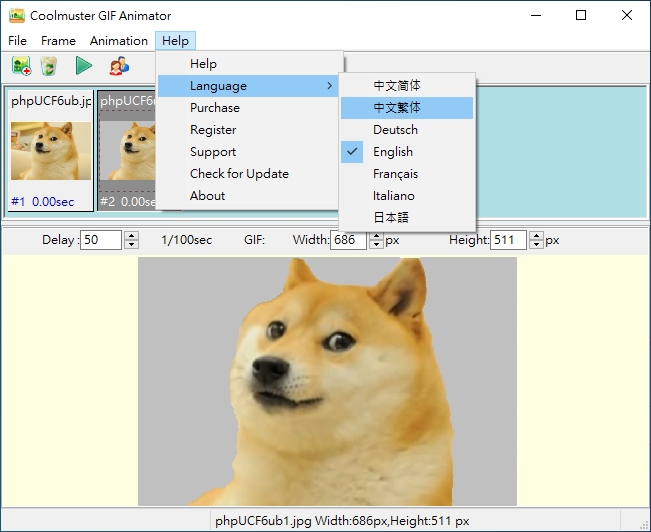The height and width of the screenshot is (532, 651).
Task: Choose the Help entry in the Help dropdown
Action: [x=247, y=64]
